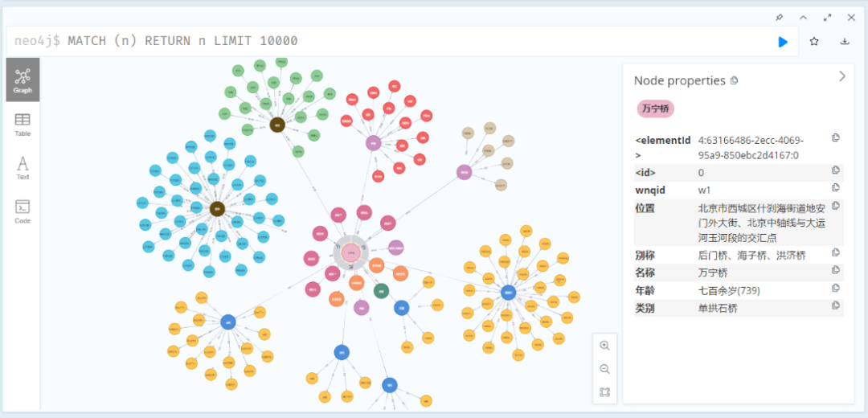Open the Code view tab
This screenshot has height=418, width=868.
[23, 211]
